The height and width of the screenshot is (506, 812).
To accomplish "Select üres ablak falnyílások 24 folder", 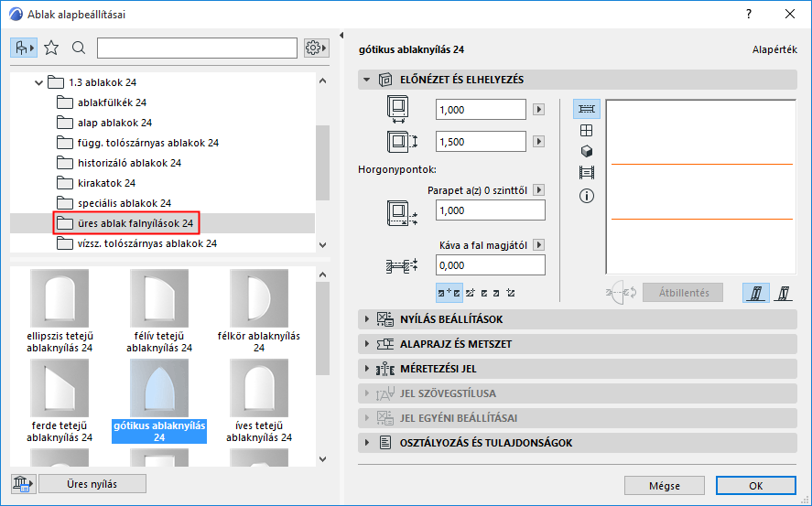I will (x=126, y=223).
